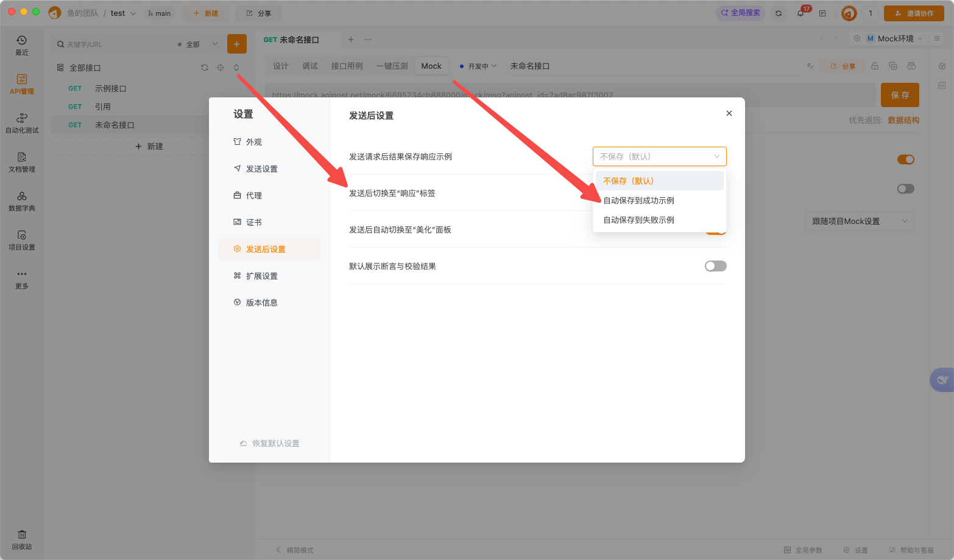Viewport: 954px width, 560px height.
Task: Click the top bar 新建 button
Action: pos(206,13)
